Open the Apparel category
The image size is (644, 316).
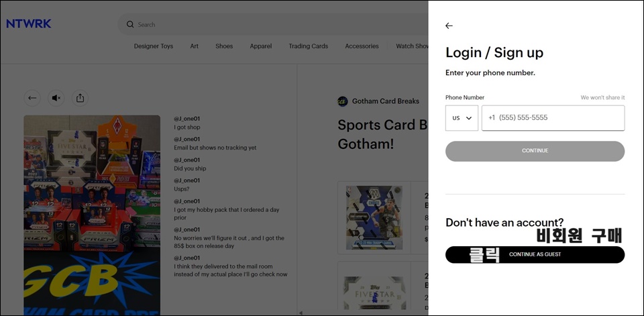(261, 46)
